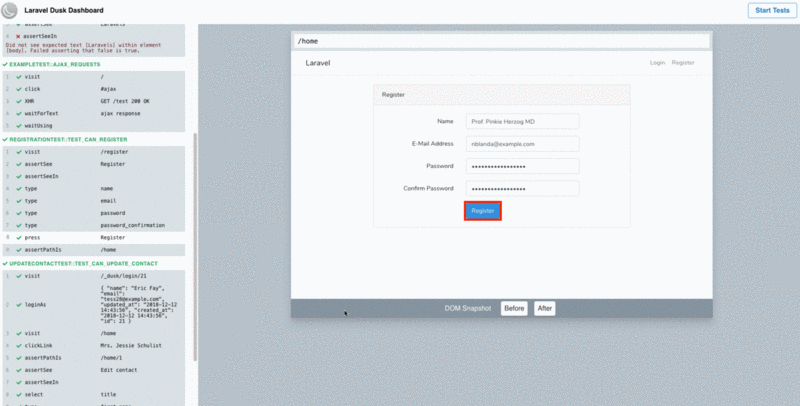Click the test list vertical scrollbar

(x=195, y=247)
